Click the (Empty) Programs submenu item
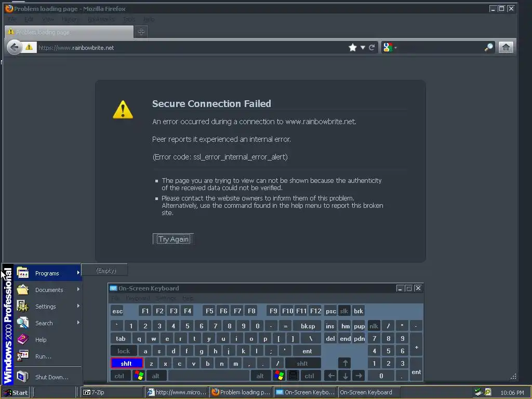 click(105, 270)
